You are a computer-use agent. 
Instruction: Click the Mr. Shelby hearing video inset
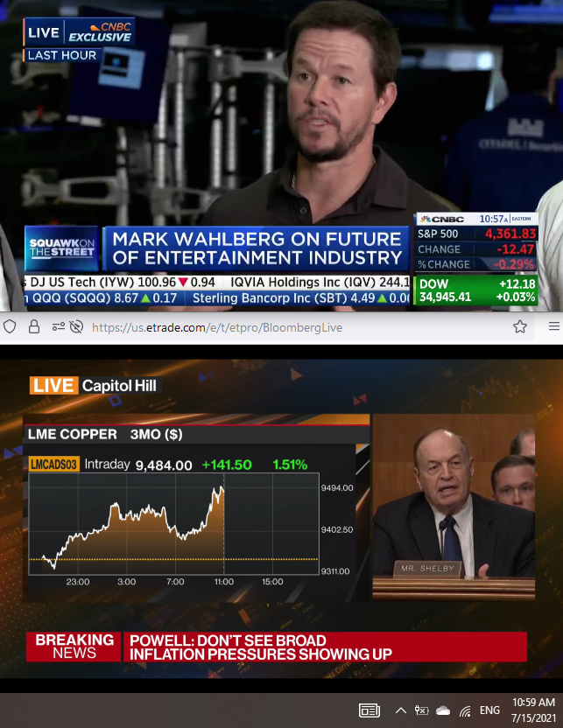tap(454, 507)
